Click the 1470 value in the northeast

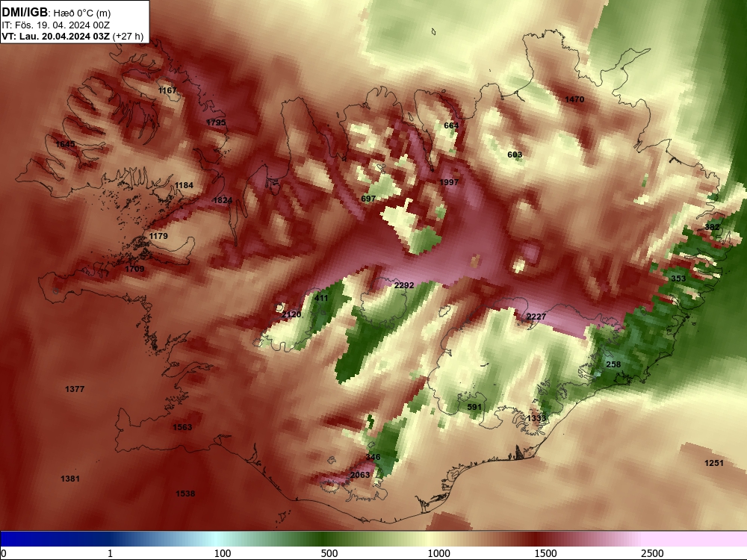coord(574,99)
